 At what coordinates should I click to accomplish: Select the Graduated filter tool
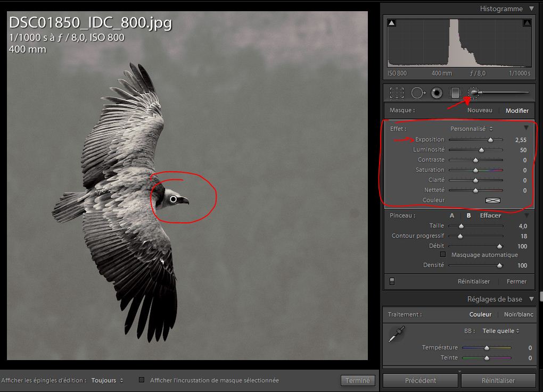pyautogui.click(x=455, y=93)
